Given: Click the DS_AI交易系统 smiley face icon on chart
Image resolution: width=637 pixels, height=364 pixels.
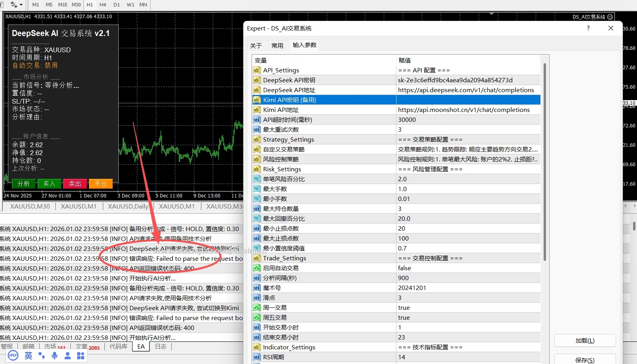Looking at the screenshot, I should pos(610,17).
